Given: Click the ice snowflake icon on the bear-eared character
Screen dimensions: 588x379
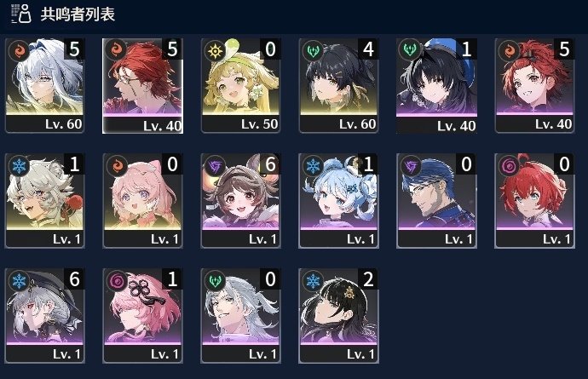Looking at the screenshot, I should point(19,166).
